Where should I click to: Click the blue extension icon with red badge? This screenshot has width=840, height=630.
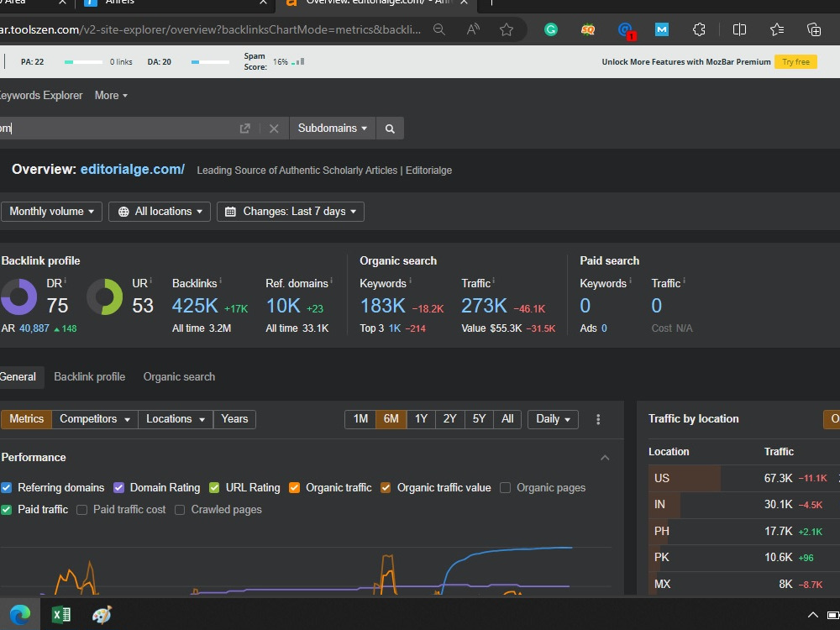point(625,30)
